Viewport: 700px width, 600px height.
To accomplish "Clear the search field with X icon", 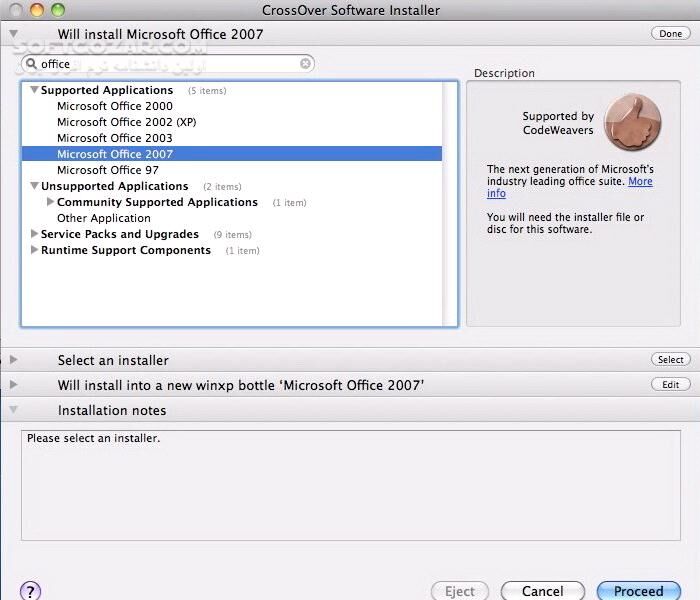I will (306, 64).
